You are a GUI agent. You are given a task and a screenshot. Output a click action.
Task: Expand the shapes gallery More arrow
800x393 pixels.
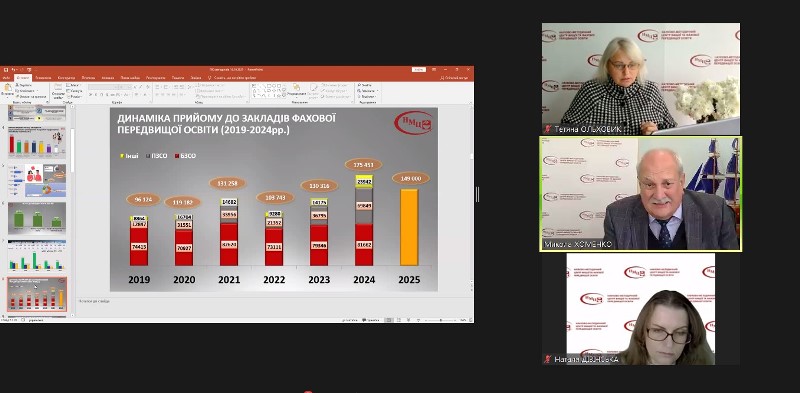coord(284,96)
